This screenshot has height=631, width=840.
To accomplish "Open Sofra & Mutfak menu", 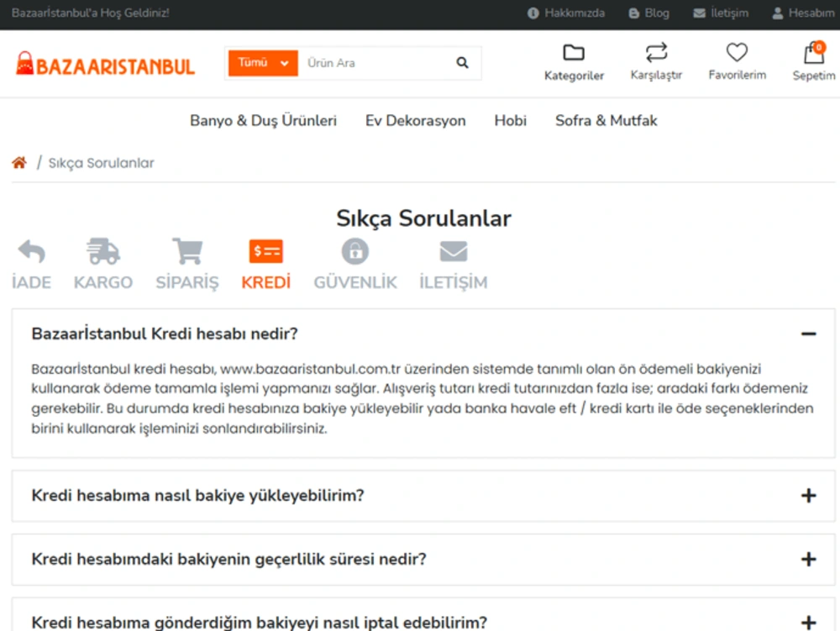I will tap(606, 120).
